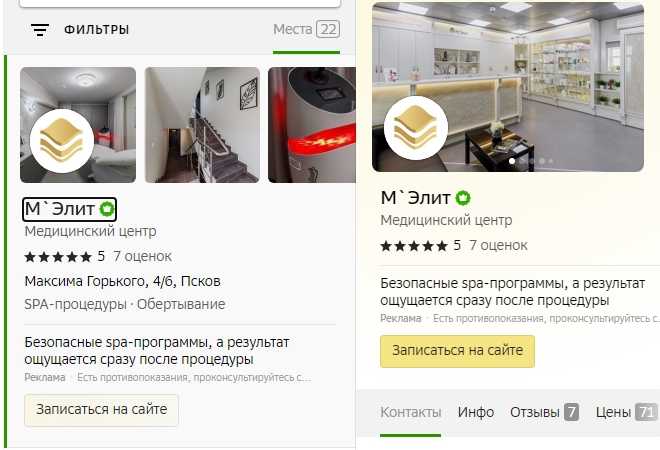660x450 pixels.
Task: Click the gold M`Элит logo in list card
Action: click(x=62, y=141)
